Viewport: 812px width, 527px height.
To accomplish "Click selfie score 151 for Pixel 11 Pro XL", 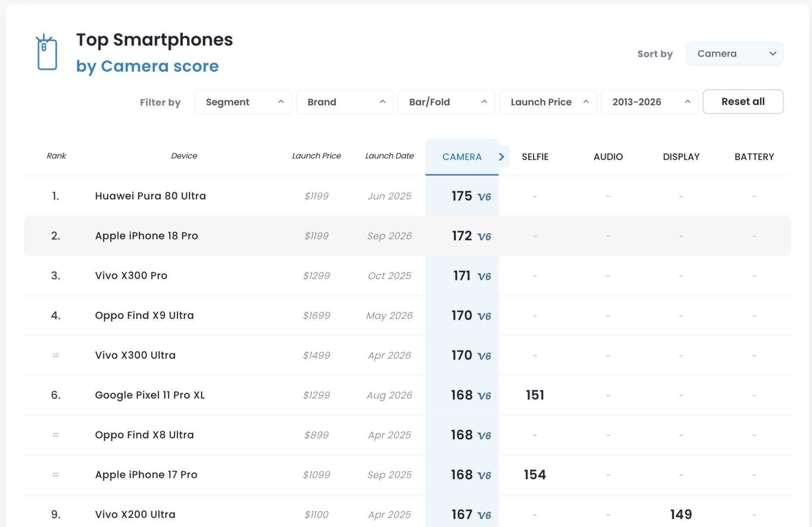I will coord(535,395).
